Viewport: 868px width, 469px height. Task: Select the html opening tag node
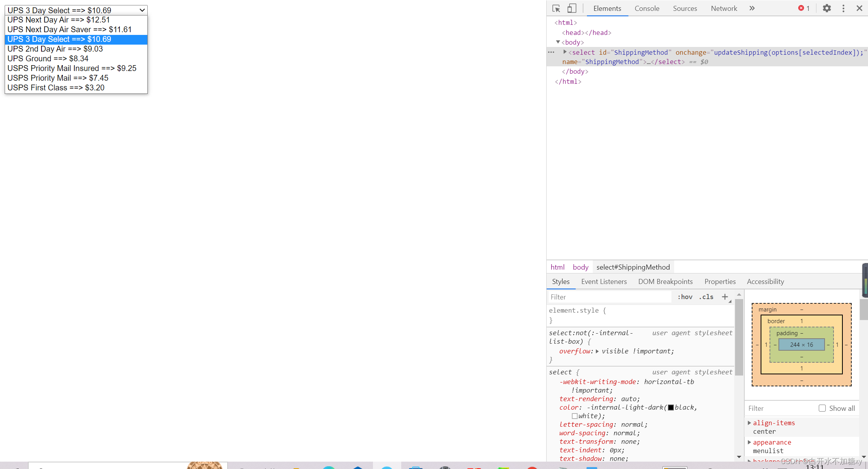click(x=566, y=22)
